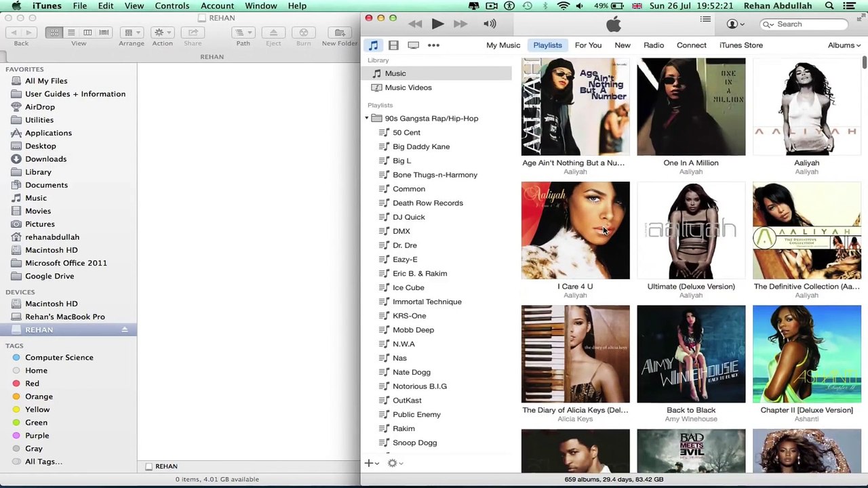This screenshot has width=868, height=488.
Task: Click the Amy Winehouse artist name link
Action: coord(691,419)
